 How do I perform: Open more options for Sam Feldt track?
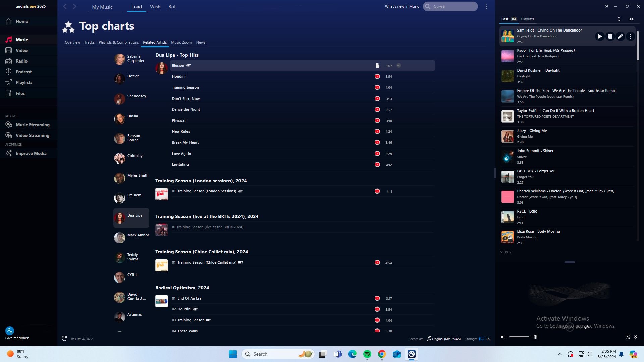point(630,36)
